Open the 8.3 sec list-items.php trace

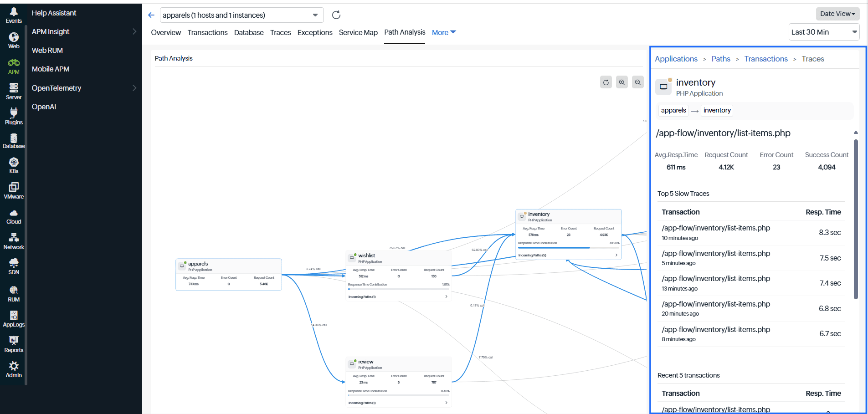pyautogui.click(x=715, y=228)
